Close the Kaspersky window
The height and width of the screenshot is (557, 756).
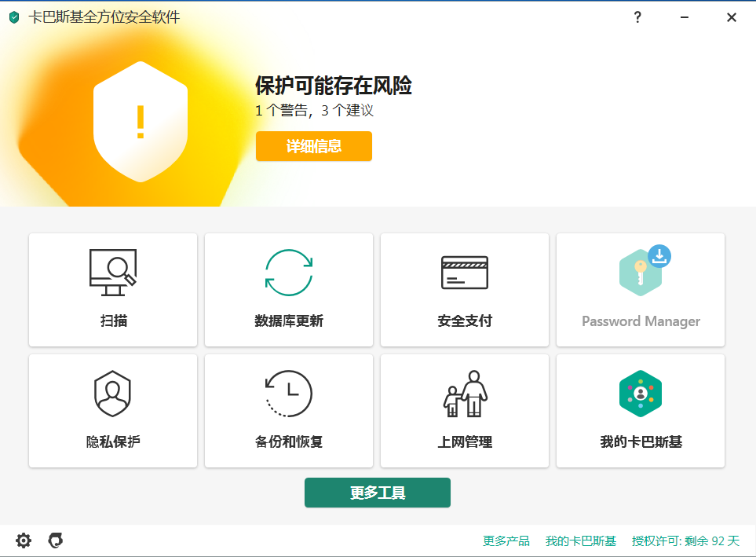coord(732,17)
